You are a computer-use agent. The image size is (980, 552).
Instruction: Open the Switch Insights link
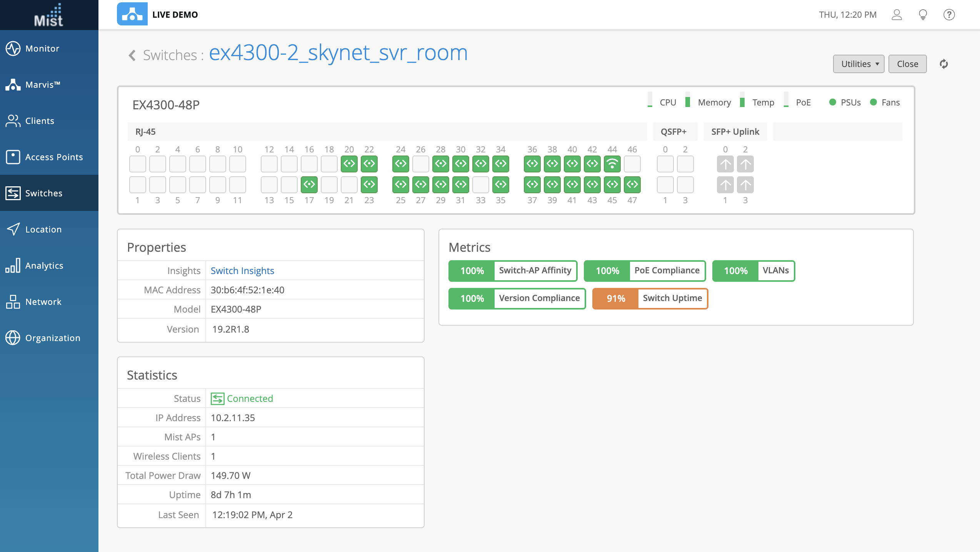(x=242, y=271)
